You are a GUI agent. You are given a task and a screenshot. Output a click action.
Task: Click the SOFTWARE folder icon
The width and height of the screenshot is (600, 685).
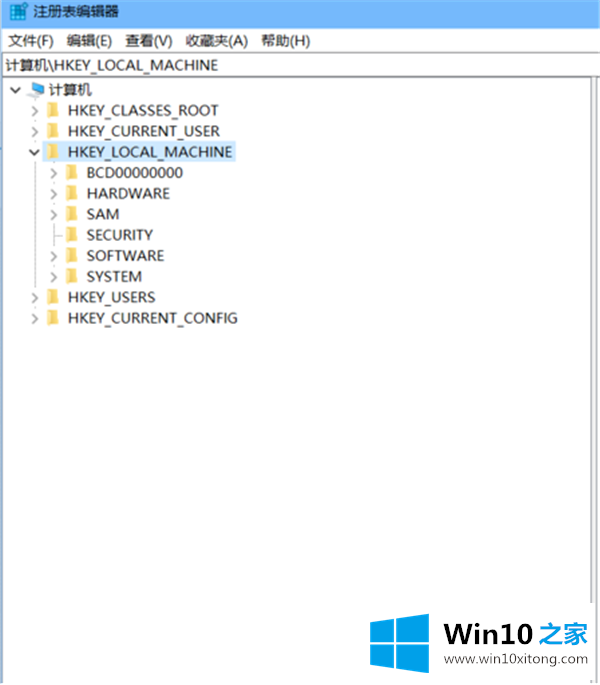[72, 256]
